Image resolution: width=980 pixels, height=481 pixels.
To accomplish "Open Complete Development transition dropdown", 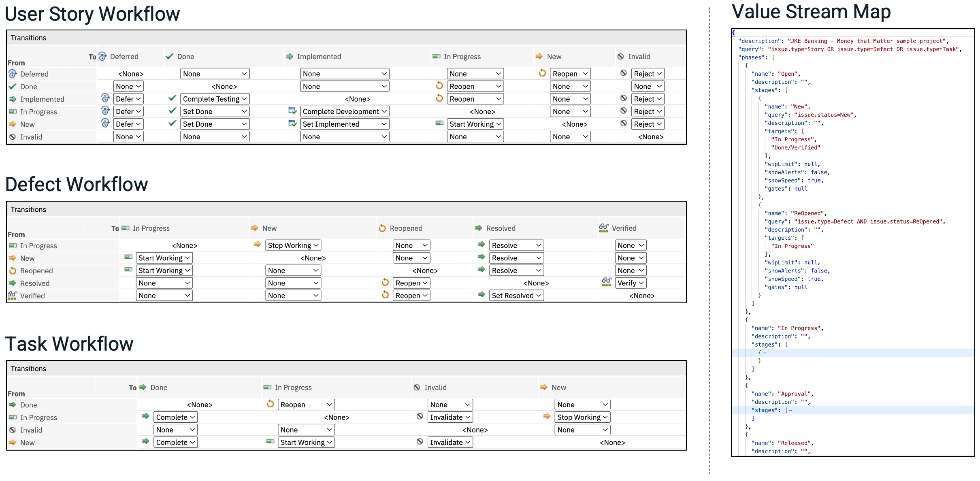I will click(345, 111).
